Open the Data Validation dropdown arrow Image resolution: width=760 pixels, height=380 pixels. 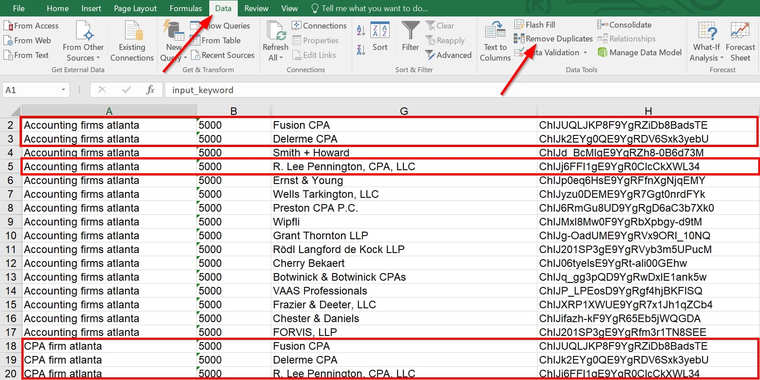(x=585, y=52)
